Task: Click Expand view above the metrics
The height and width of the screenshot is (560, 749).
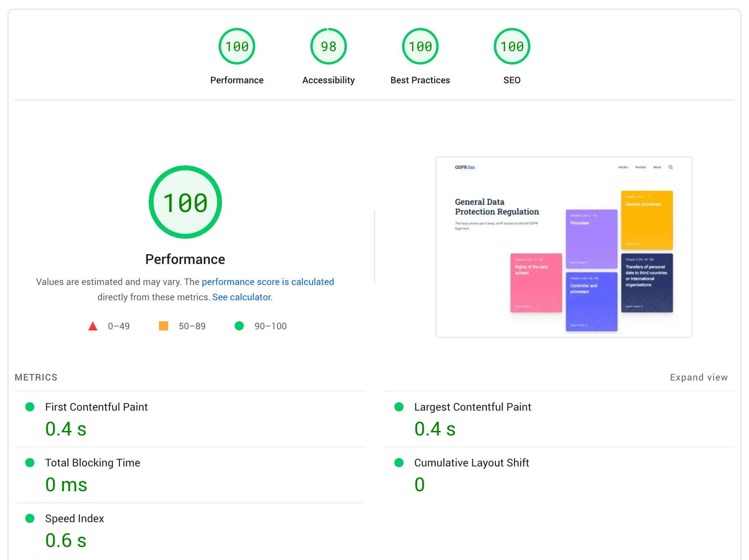Action: (699, 377)
